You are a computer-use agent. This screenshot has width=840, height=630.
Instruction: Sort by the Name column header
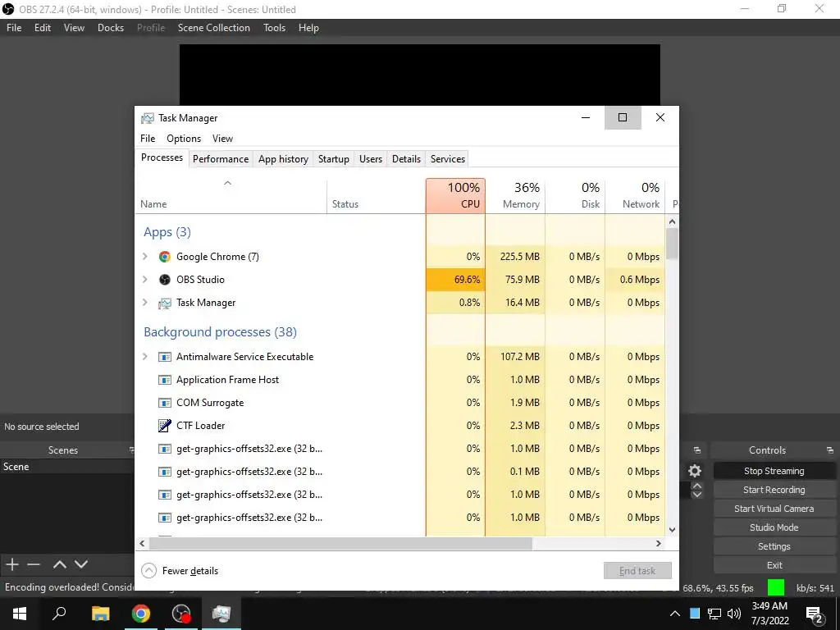[231, 196]
